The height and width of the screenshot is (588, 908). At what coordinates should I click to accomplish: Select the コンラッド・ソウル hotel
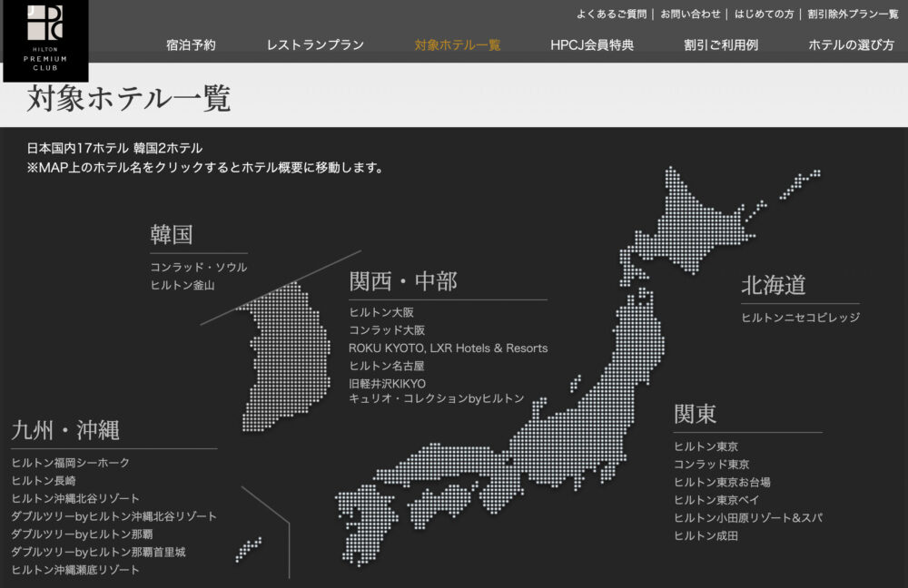click(199, 268)
